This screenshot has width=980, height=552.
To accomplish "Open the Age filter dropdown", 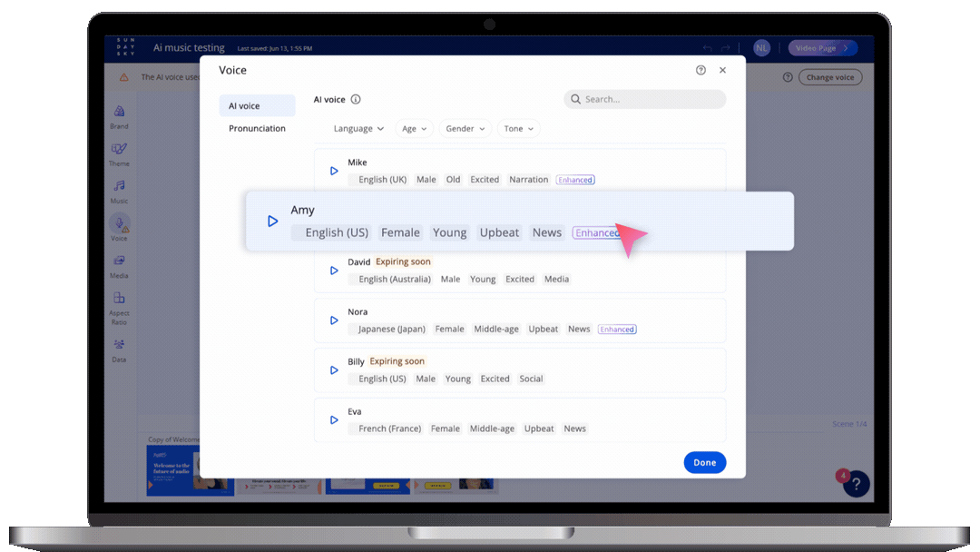I will (x=414, y=129).
